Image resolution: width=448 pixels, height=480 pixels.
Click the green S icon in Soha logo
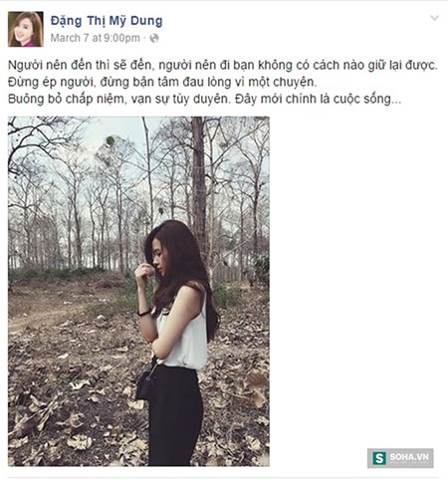coord(378,458)
